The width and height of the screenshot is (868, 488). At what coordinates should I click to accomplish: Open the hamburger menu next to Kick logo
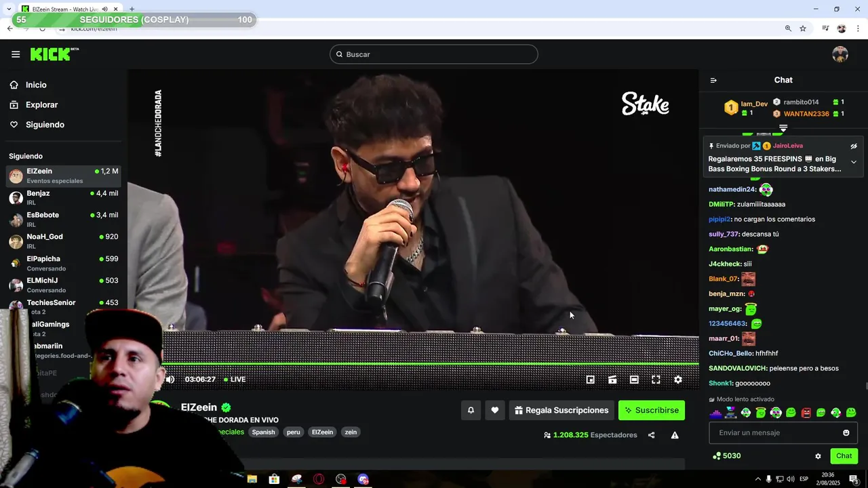[x=16, y=54]
